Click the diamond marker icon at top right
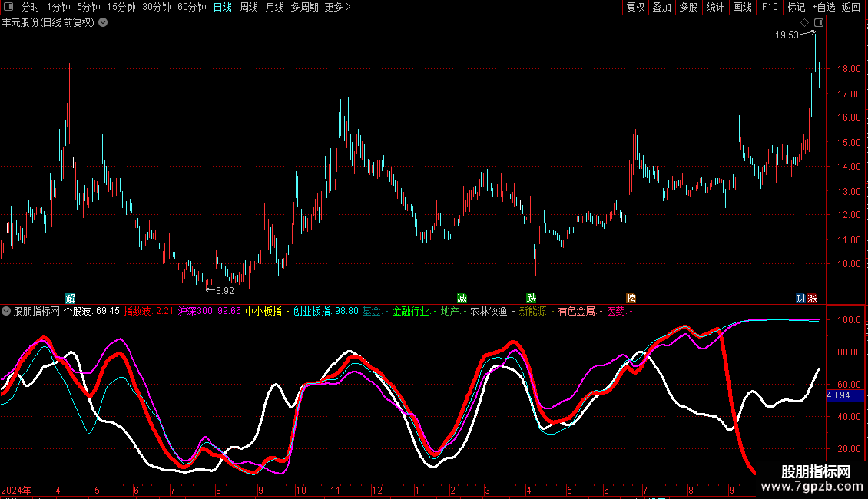Screen dimensions: 868x499 (x=805, y=23)
